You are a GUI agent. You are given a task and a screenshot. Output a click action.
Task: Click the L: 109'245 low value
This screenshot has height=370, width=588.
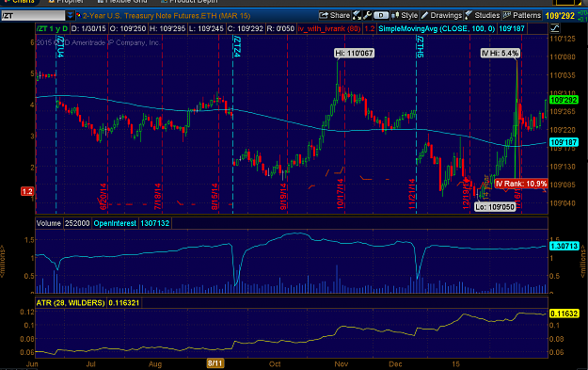pyautogui.click(x=206, y=28)
